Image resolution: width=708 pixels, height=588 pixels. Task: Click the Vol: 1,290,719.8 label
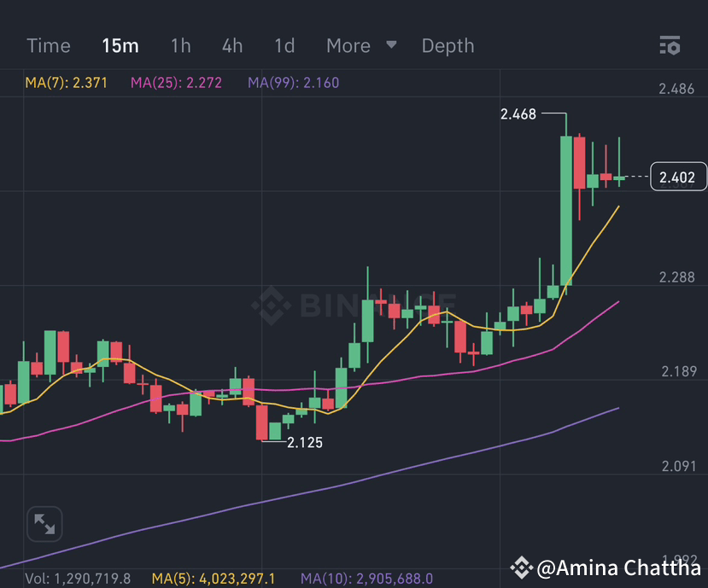point(79,577)
